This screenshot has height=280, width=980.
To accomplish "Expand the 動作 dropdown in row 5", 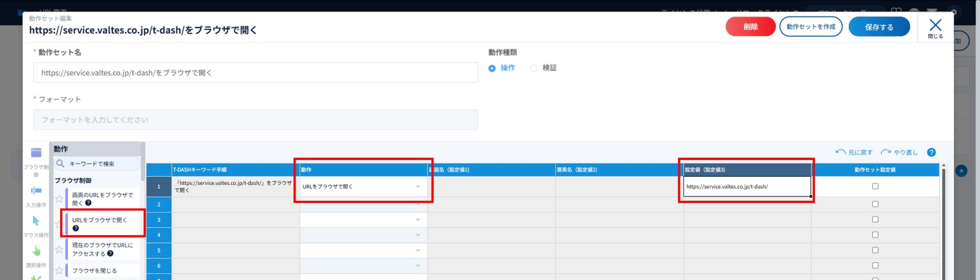I will click(418, 250).
